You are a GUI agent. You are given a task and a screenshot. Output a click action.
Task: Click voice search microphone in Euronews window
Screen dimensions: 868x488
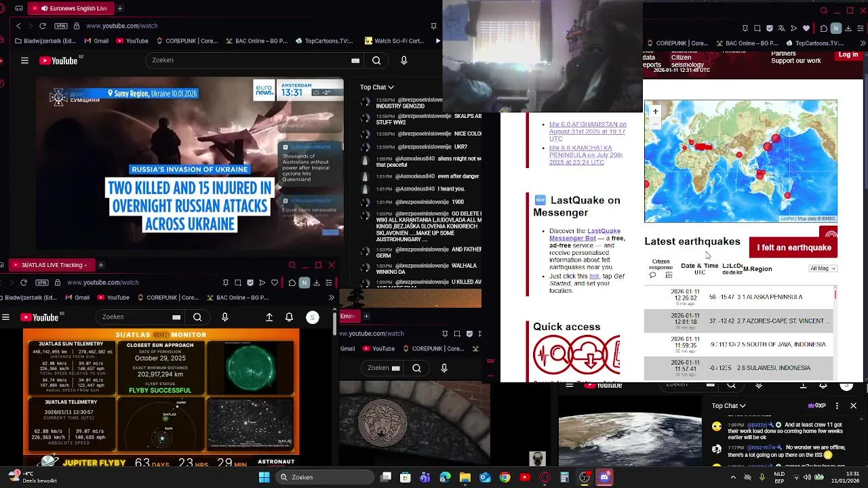tap(404, 60)
